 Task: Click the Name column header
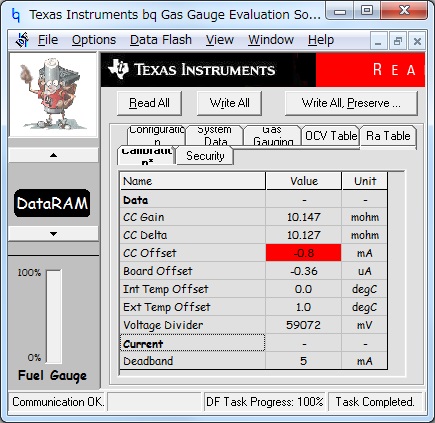(x=193, y=181)
